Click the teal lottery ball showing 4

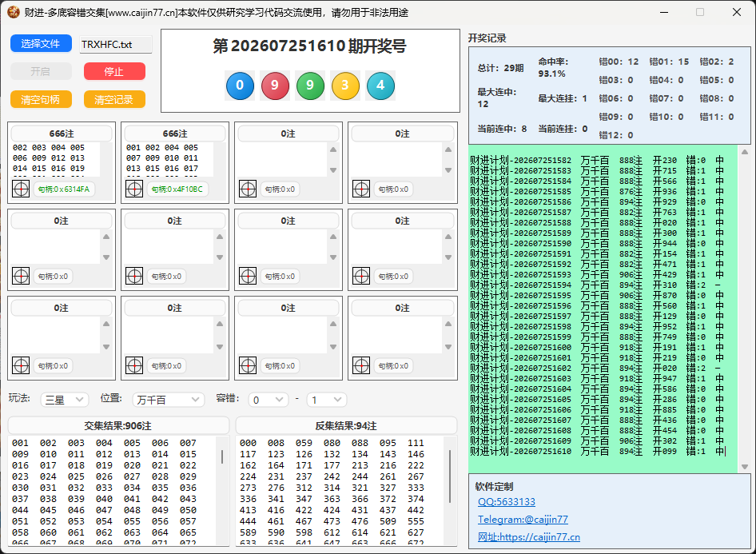coord(380,86)
